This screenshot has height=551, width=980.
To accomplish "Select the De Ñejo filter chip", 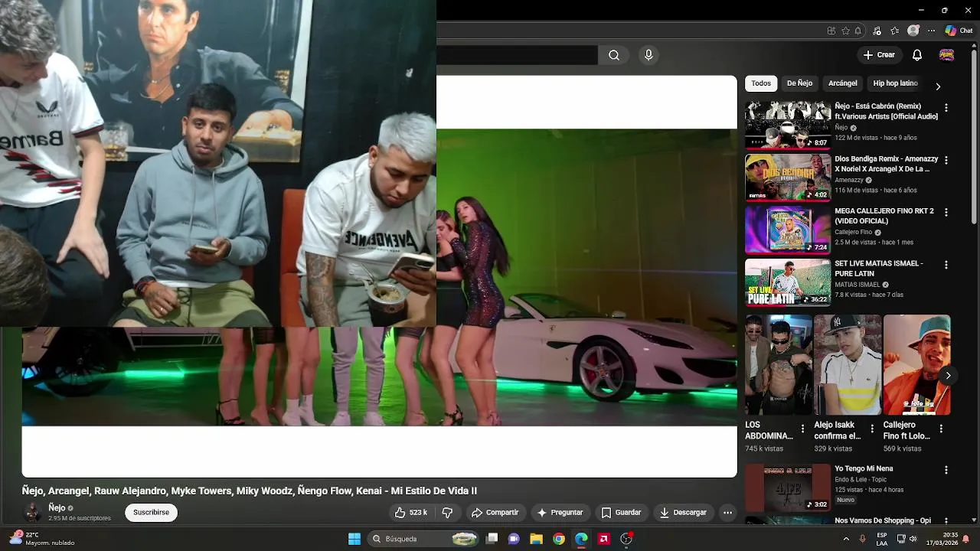I will pyautogui.click(x=799, y=83).
